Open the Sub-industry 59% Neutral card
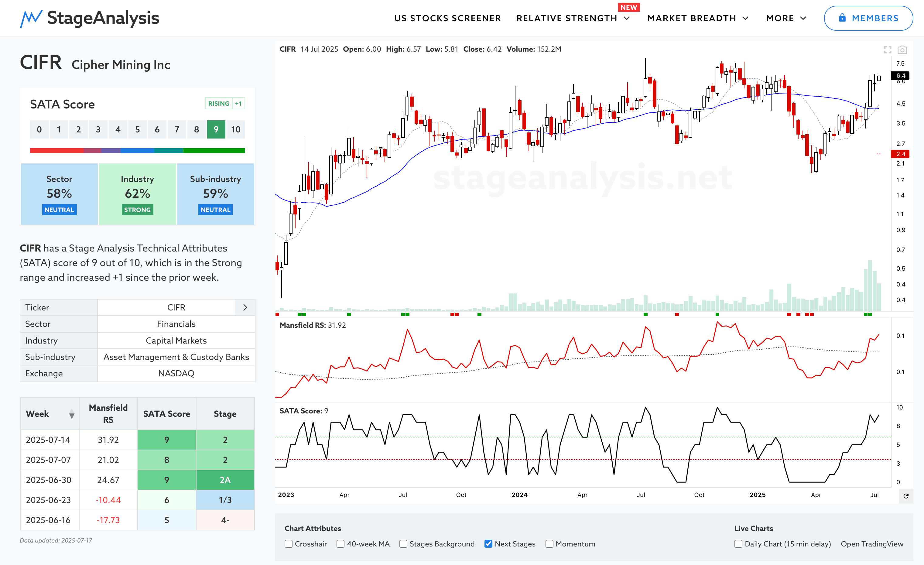This screenshot has height=565, width=924. (x=216, y=194)
